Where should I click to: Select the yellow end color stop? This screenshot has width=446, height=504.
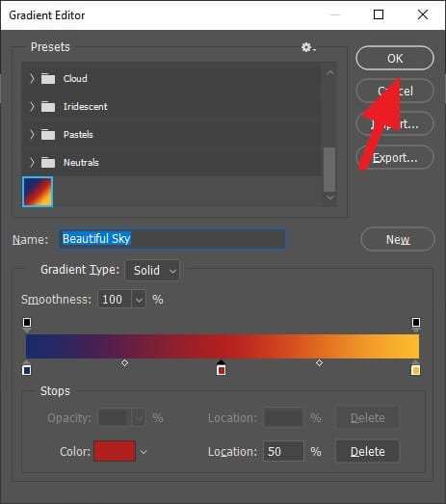click(416, 369)
